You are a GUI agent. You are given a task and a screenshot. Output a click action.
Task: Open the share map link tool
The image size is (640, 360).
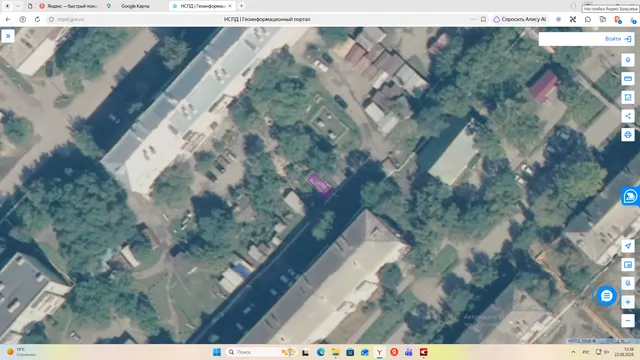628,116
